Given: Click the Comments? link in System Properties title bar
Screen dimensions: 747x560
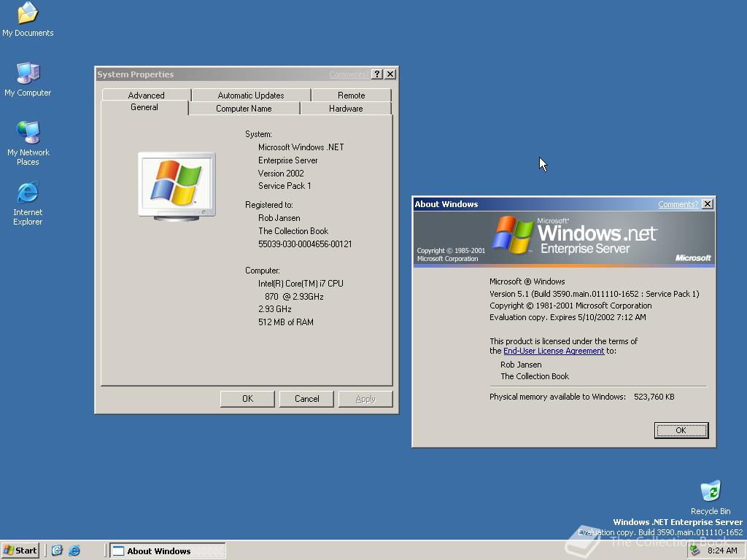Looking at the screenshot, I should [x=348, y=74].
